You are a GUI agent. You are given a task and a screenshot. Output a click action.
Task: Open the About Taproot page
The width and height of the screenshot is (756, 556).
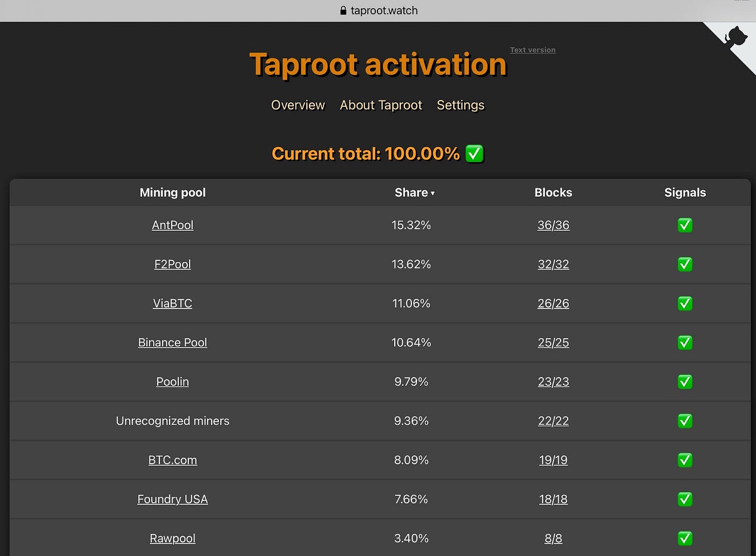click(x=381, y=105)
